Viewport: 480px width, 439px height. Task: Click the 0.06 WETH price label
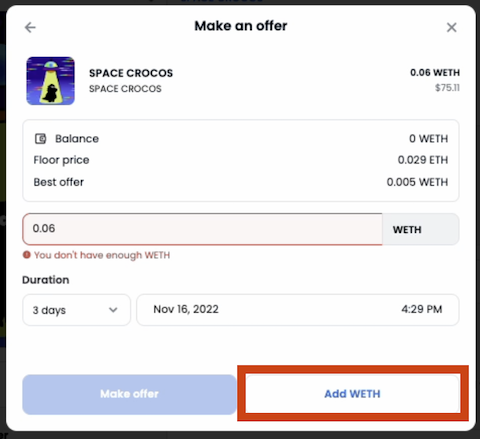(435, 73)
